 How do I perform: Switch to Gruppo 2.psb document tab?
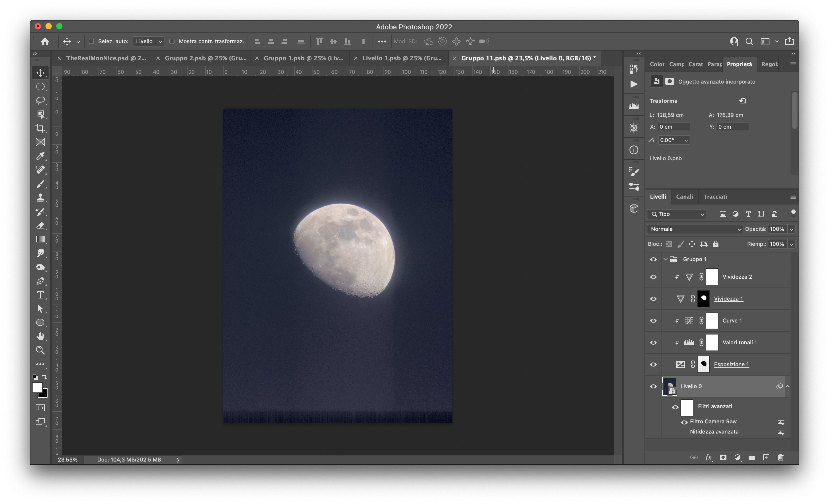pos(205,58)
